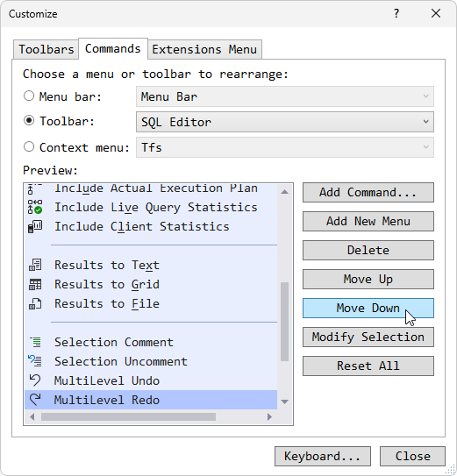Open the Extensions Menu tab

click(x=204, y=49)
